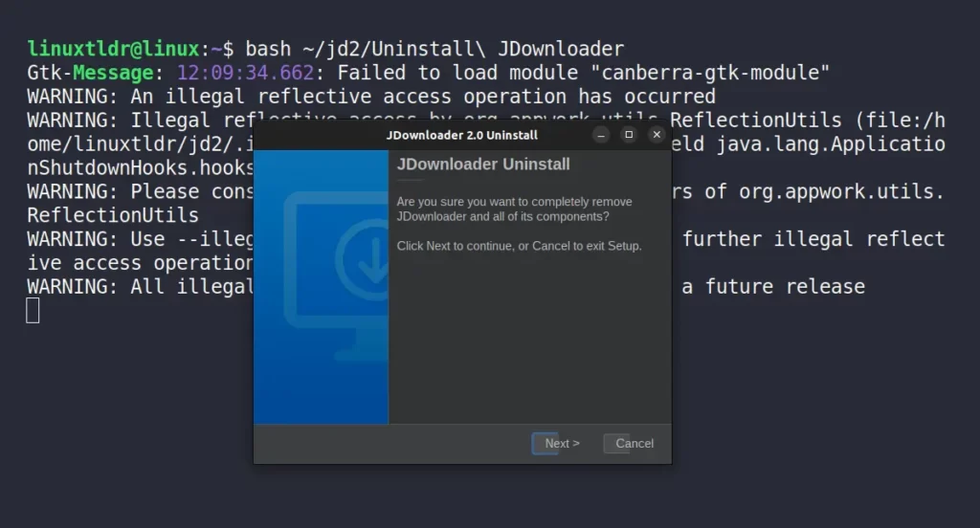Click the 'illegal reflective access operation has occurred' line
The image size is (980, 528).
tap(371, 97)
